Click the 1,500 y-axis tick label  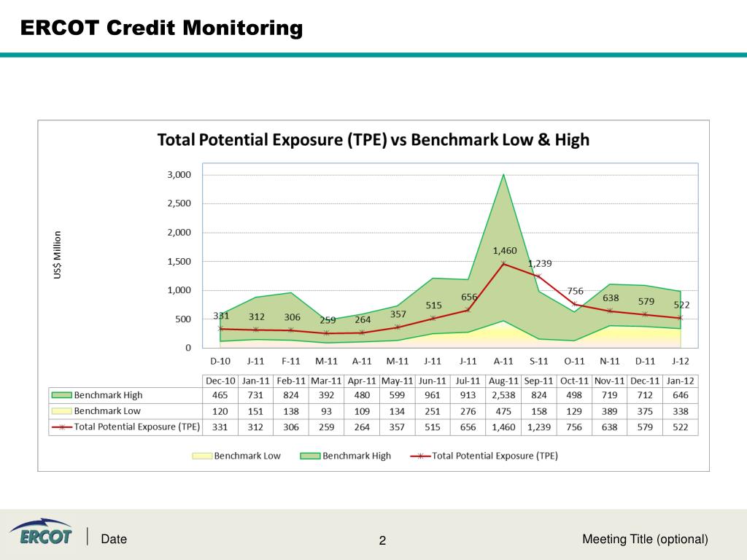click(x=179, y=262)
